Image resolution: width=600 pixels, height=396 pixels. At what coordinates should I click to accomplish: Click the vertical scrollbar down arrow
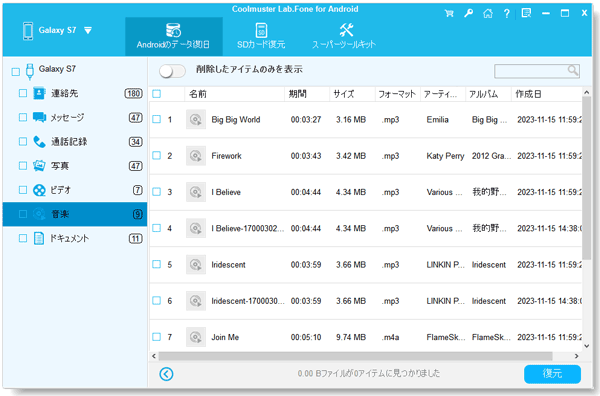click(587, 346)
